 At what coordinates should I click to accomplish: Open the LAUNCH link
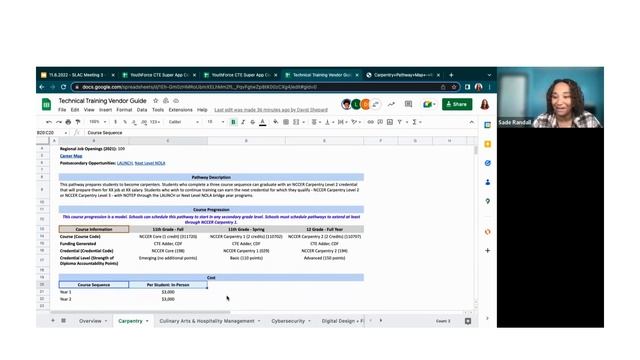coord(125,163)
